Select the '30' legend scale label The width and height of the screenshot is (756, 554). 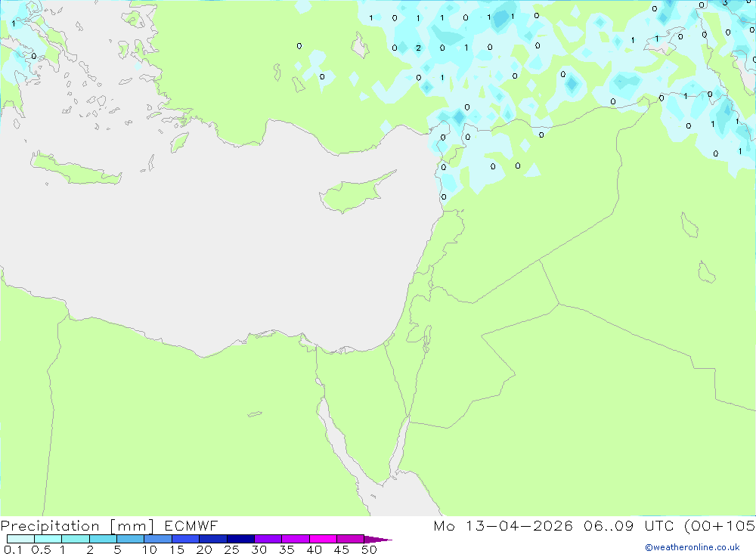pos(259,549)
